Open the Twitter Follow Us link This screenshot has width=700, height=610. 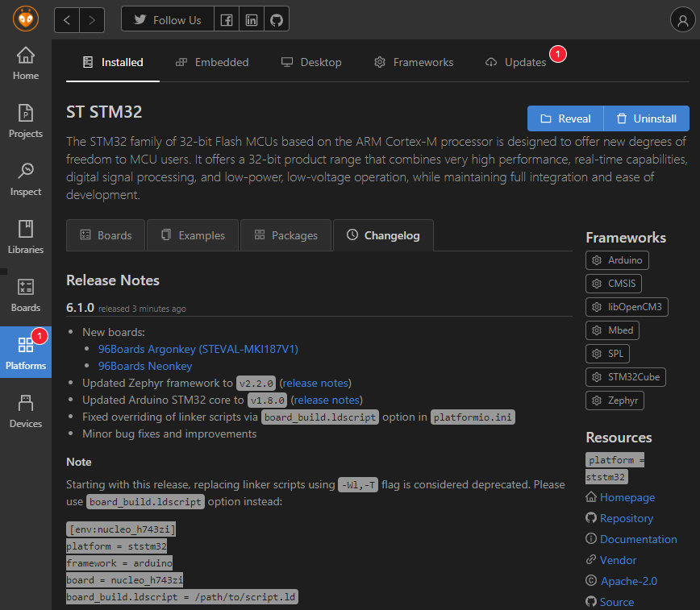tap(168, 20)
